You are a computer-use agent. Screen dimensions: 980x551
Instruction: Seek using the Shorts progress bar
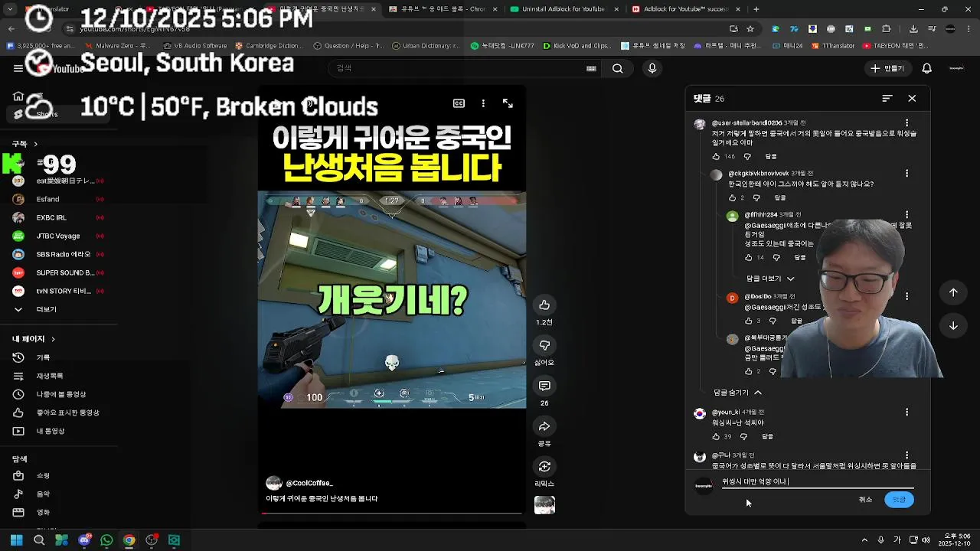point(392,514)
